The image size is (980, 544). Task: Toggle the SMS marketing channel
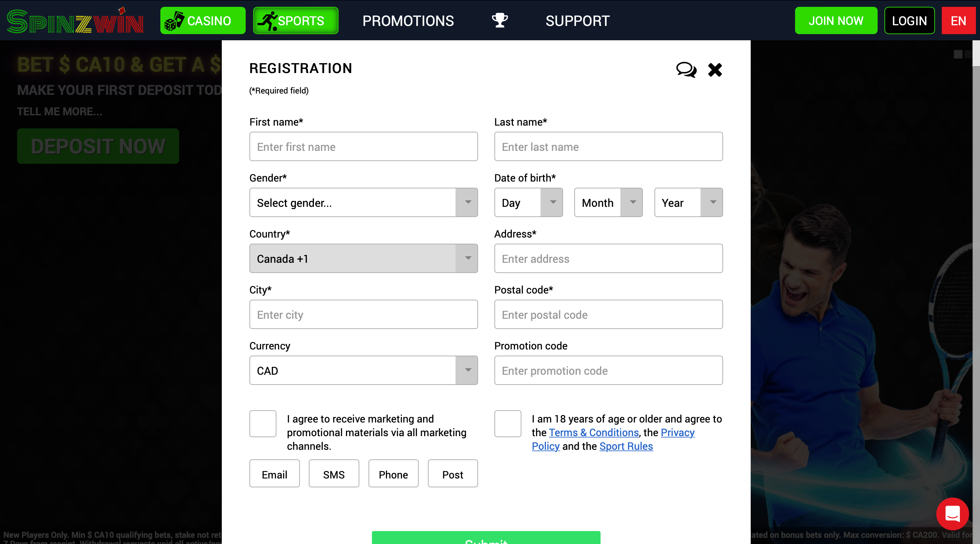[334, 474]
